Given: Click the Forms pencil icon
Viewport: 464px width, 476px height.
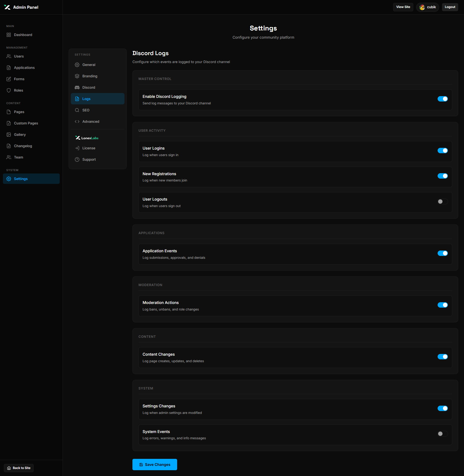Looking at the screenshot, I should click(9, 79).
